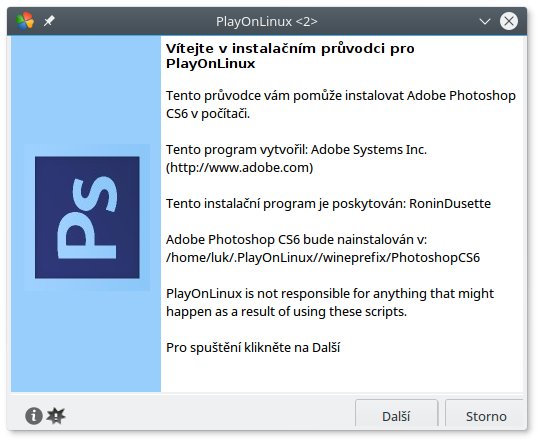Close the PlayOnLinux installer window
The image size is (540, 443).
coord(509,21)
